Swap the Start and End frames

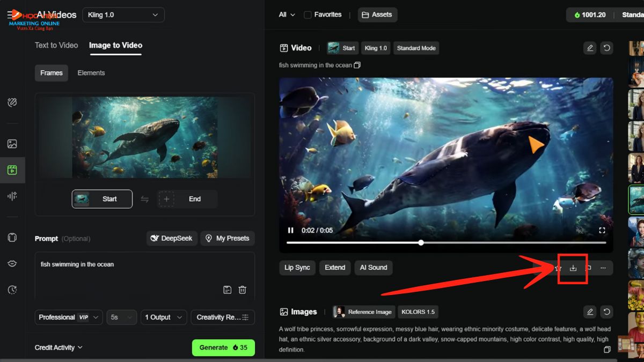pos(144,199)
